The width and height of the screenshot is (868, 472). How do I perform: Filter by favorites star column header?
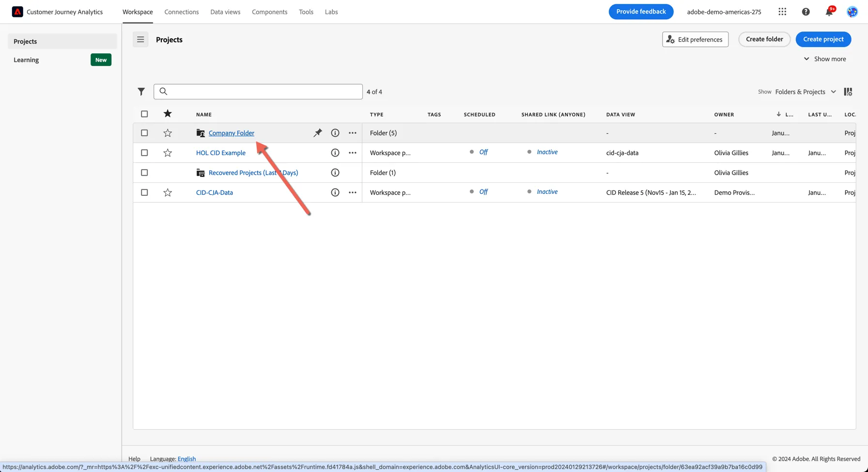(168, 113)
